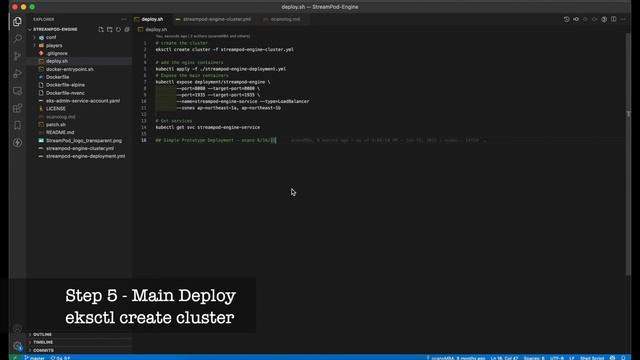Click the 'eksctl create cluster' line in editor
The image size is (640, 360).
click(224, 49)
